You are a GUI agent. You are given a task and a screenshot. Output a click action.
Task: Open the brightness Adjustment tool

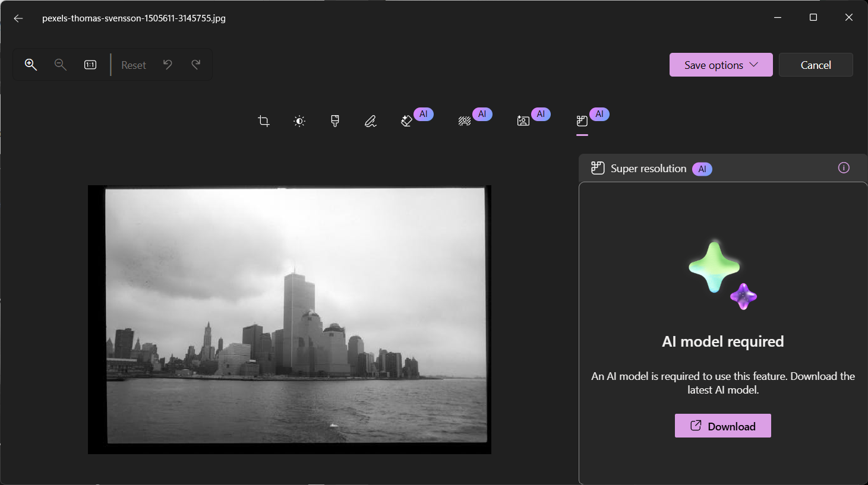pyautogui.click(x=299, y=121)
